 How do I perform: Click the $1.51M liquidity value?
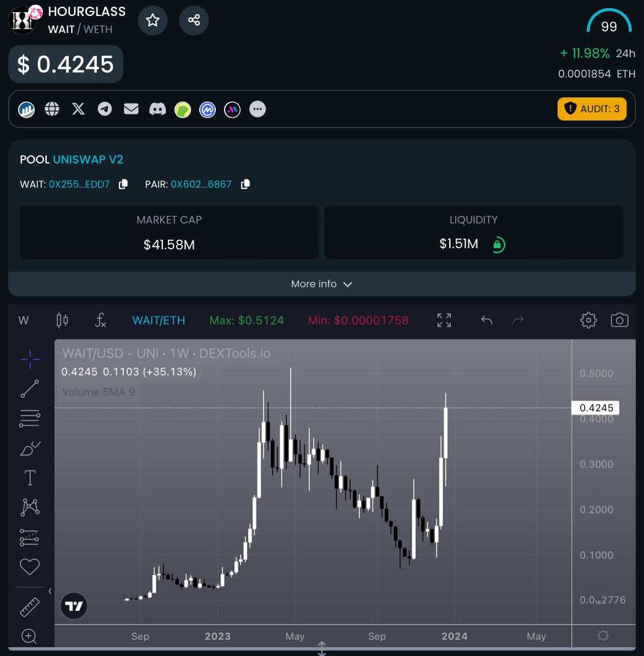click(459, 244)
